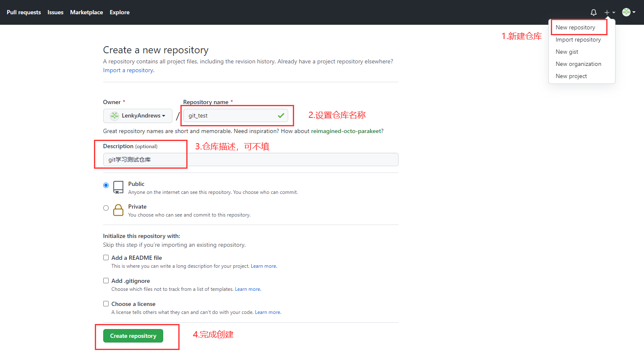Use suggested name reimagined-octo-parakeet
Screen dimensions: 644x358
click(x=346, y=131)
